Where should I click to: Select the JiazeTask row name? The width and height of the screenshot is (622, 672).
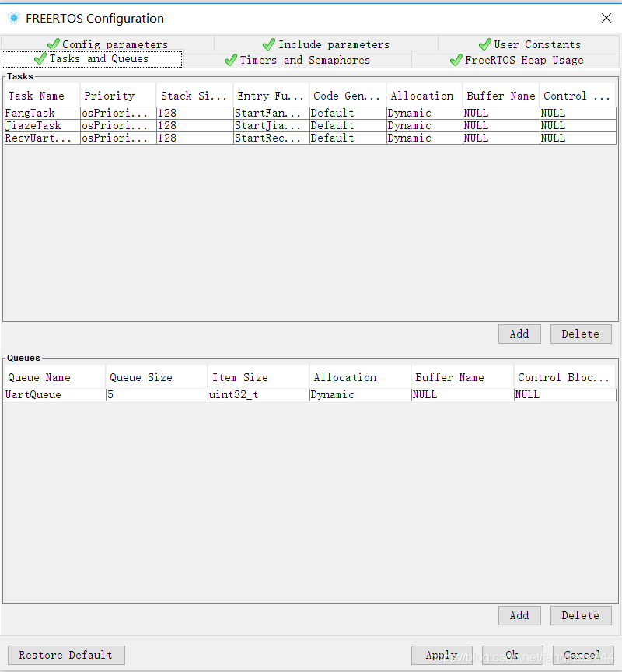[42, 125]
